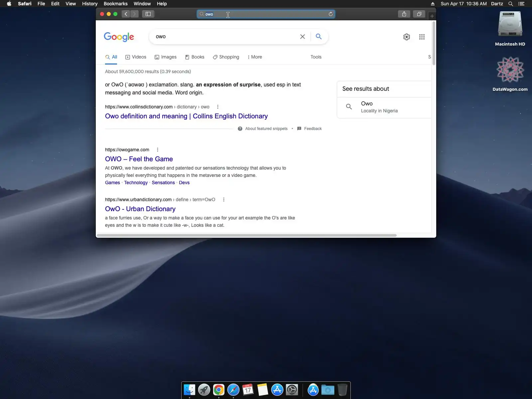
Task: Open the Edit menu
Action: coord(55,4)
